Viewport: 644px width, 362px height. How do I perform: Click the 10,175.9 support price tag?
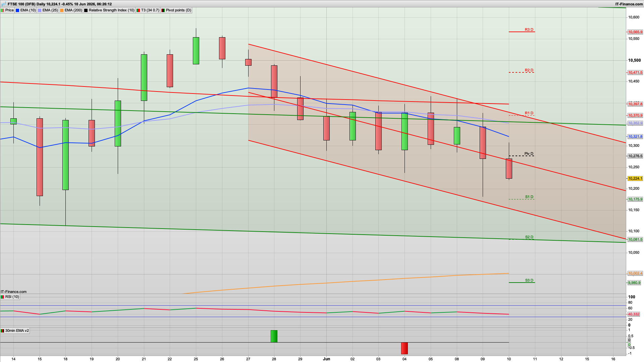pyautogui.click(x=635, y=199)
